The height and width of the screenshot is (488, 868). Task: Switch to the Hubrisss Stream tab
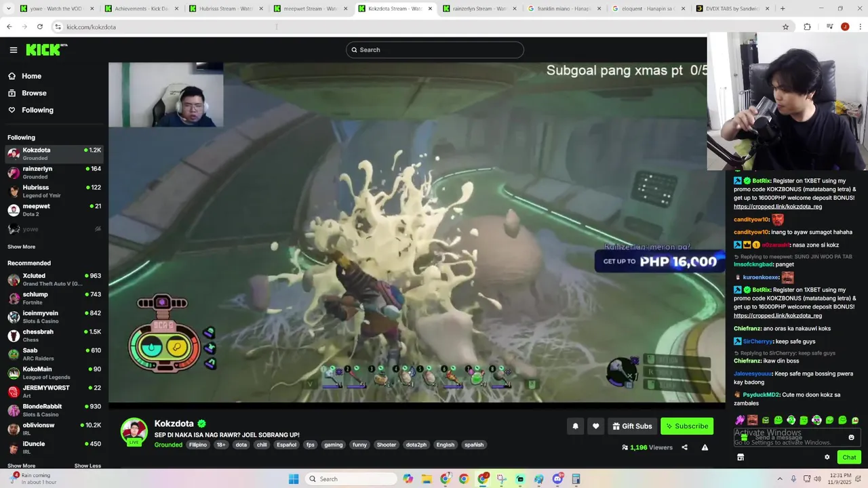click(x=226, y=9)
